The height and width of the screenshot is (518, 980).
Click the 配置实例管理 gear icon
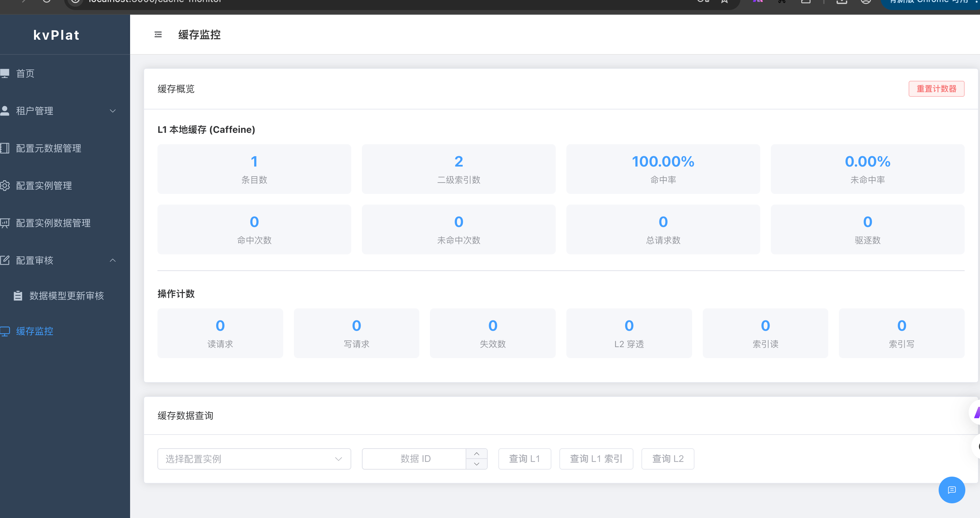[x=5, y=185]
